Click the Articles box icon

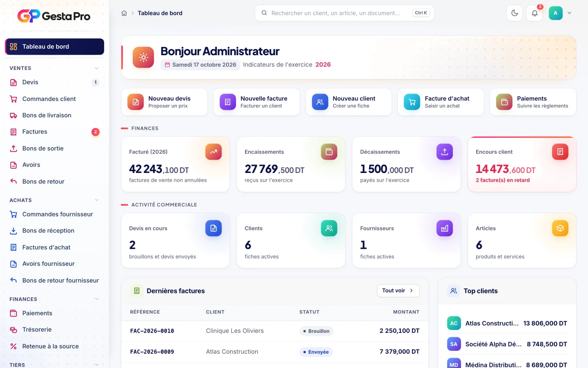coord(560,228)
